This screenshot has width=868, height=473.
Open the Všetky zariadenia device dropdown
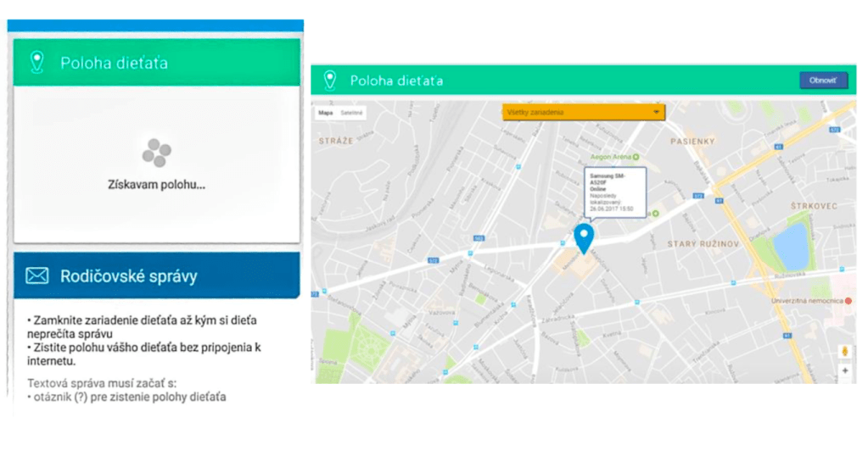(x=583, y=112)
